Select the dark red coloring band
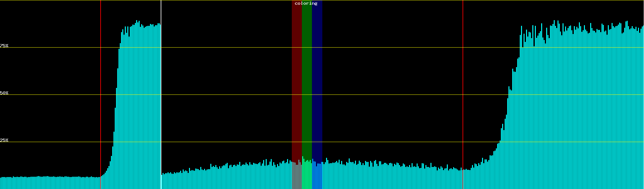The height and width of the screenshot is (189, 644). pyautogui.click(x=297, y=79)
